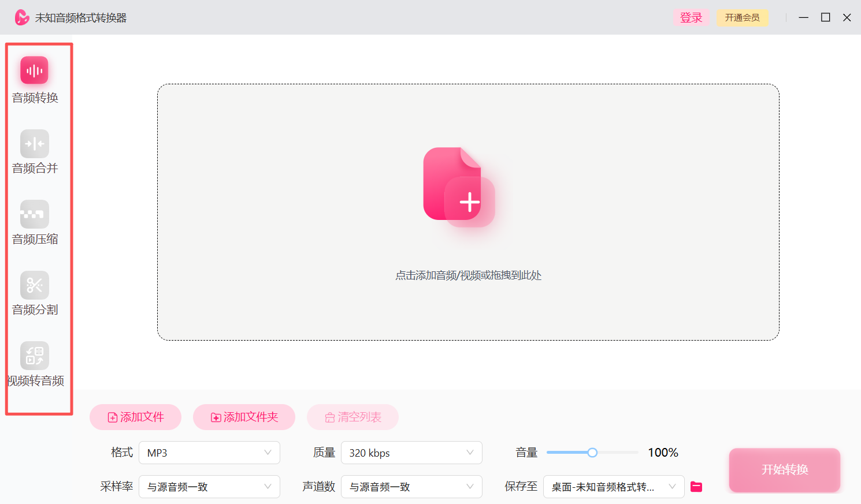The image size is (861, 504).
Task: Click the 登录 login button
Action: click(691, 18)
